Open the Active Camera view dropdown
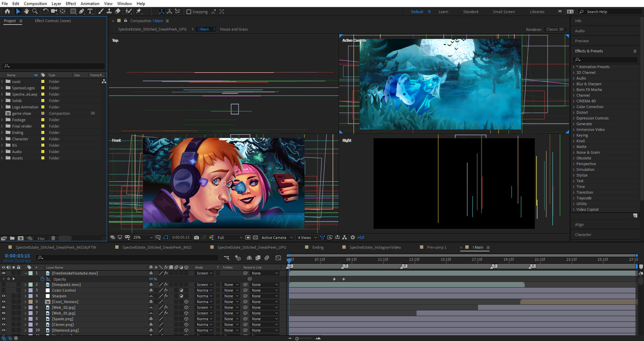The height and width of the screenshot is (341, 644). tap(277, 238)
